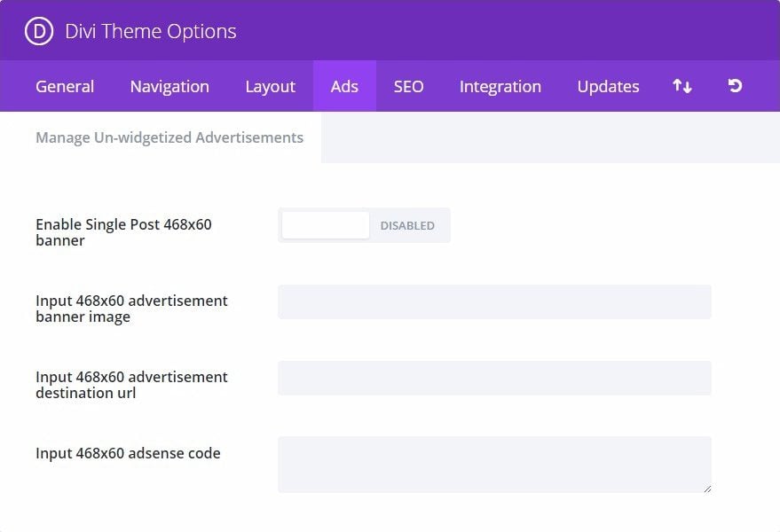Select the Layout tab

pos(270,87)
